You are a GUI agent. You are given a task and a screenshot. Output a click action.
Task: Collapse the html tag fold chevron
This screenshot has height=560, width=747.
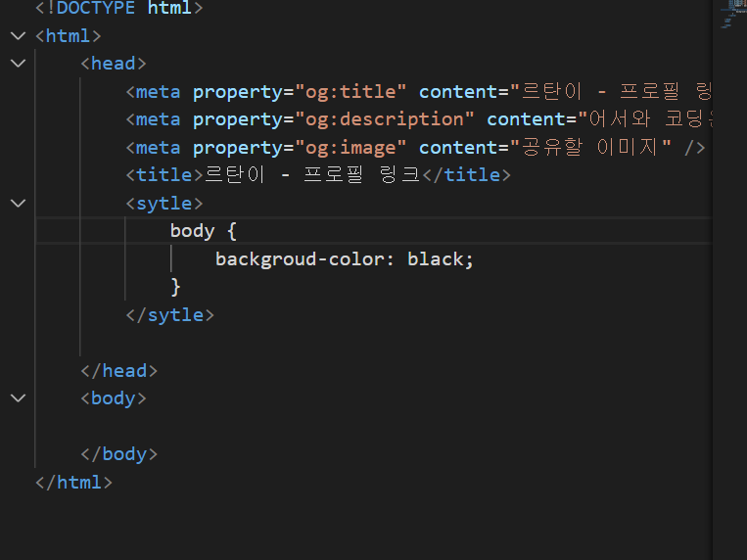click(x=18, y=36)
